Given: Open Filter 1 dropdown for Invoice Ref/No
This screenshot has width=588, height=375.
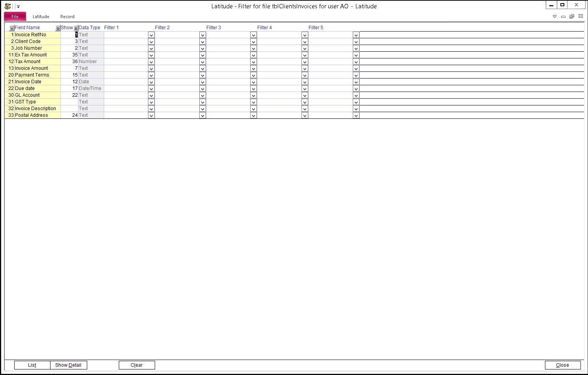Looking at the screenshot, I should pyautogui.click(x=151, y=35).
